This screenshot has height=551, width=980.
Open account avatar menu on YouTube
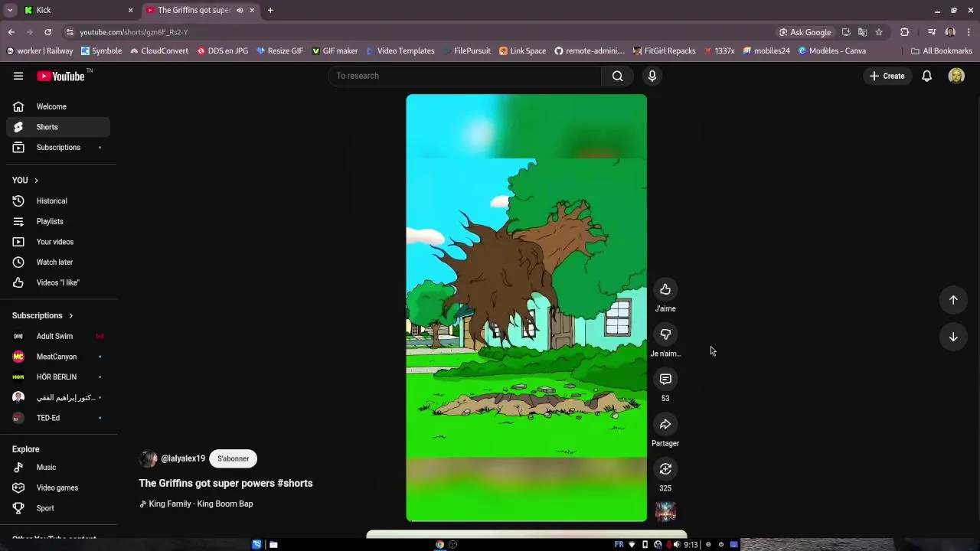point(956,76)
